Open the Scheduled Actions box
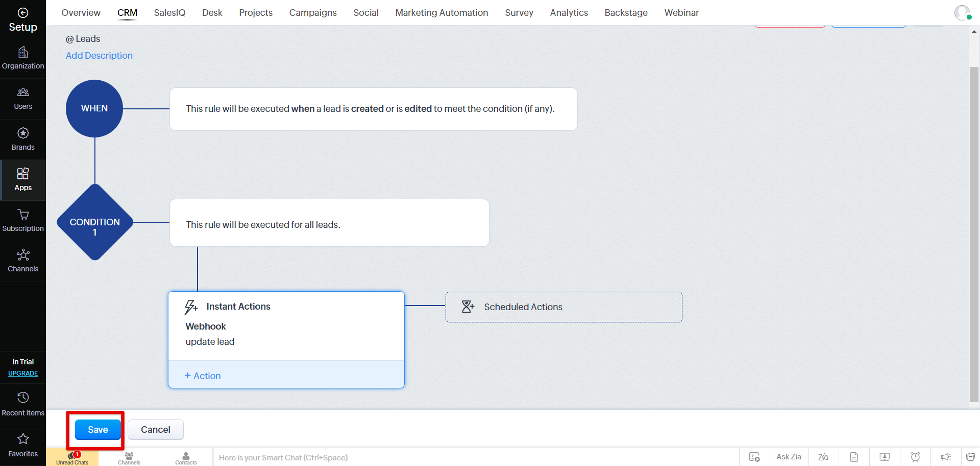 563,307
